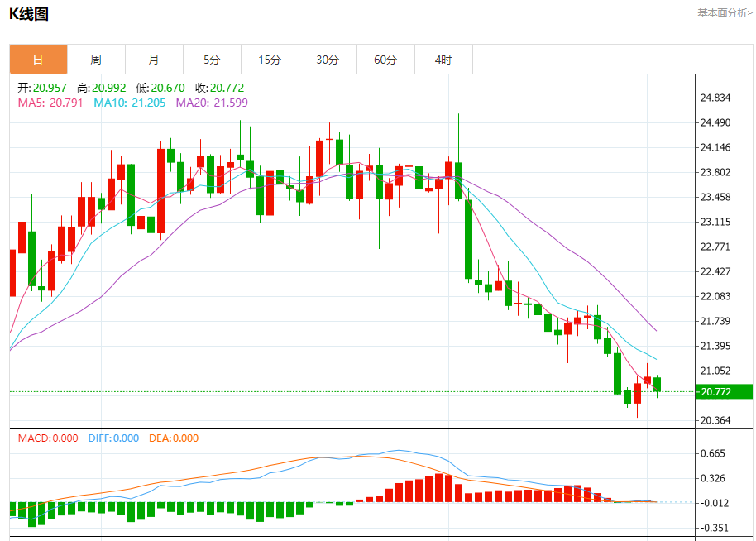The image size is (756, 541).
Task: Click the 20.364 price axis label
Action: 715,420
